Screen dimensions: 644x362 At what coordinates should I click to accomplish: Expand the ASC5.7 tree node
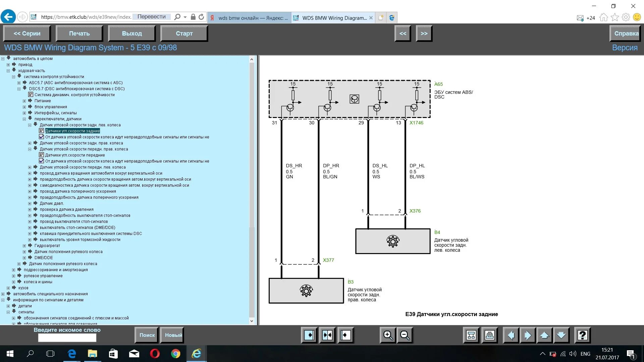click(x=19, y=83)
